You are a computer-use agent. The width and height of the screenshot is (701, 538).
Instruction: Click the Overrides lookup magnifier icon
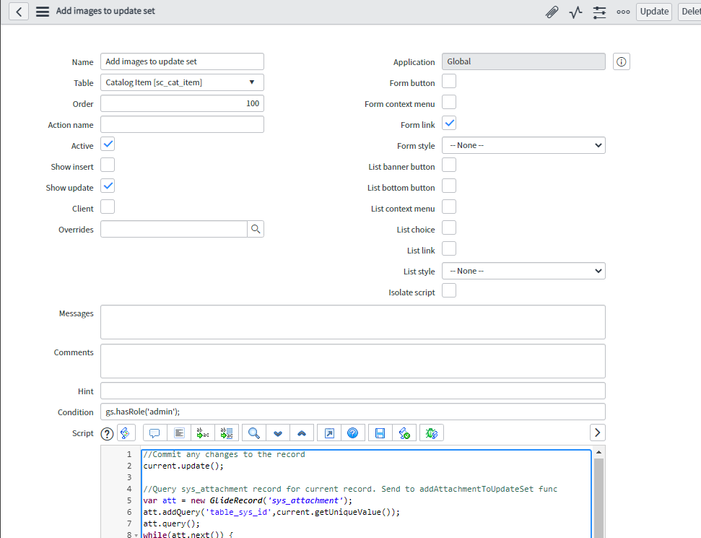pyautogui.click(x=255, y=229)
